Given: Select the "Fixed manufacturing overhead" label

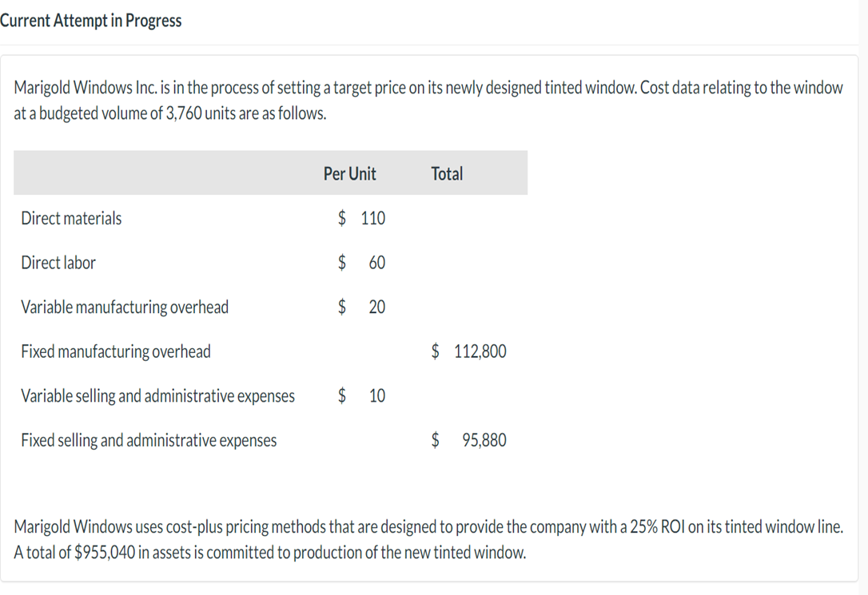Looking at the screenshot, I should [116, 351].
